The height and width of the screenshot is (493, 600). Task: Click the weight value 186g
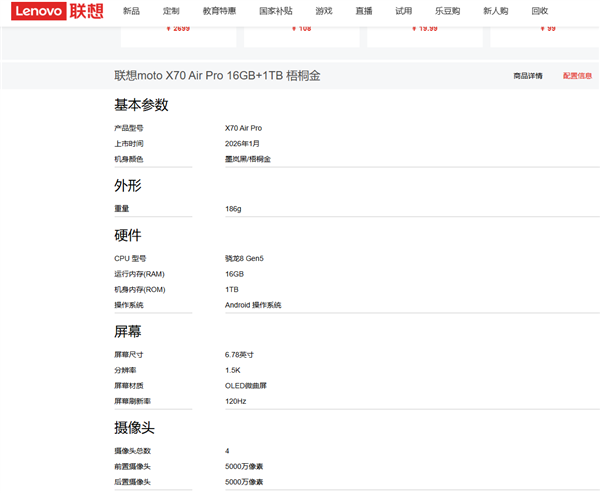click(233, 209)
